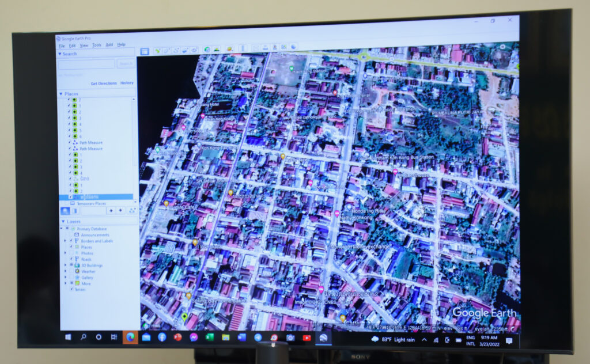Screen dimensions: 590x364
Task: Click the Places panel search icon
Action: (x=65, y=211)
